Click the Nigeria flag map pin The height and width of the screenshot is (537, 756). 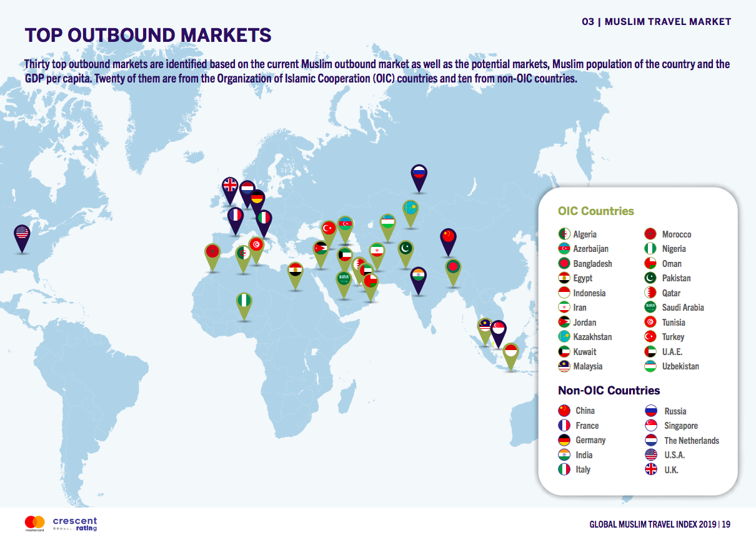coord(244,306)
